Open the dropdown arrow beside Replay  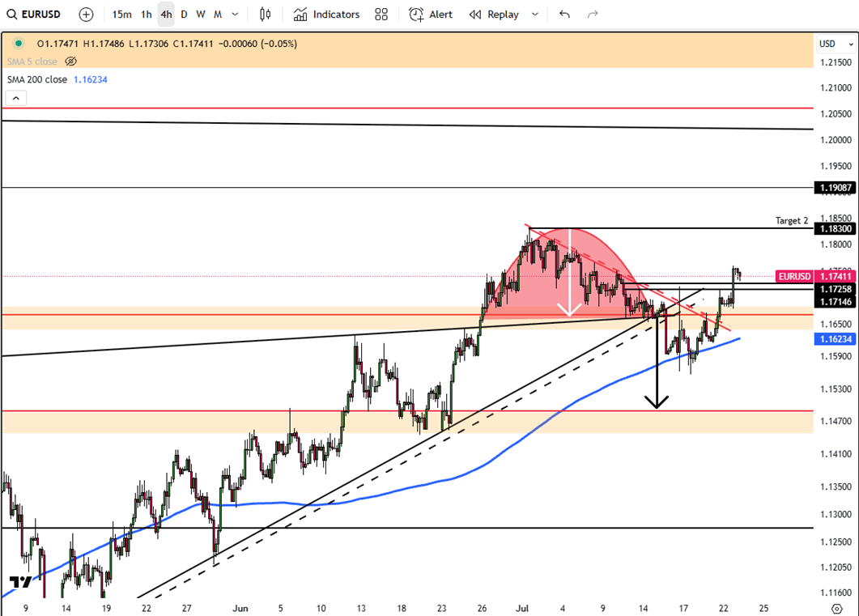click(x=534, y=15)
